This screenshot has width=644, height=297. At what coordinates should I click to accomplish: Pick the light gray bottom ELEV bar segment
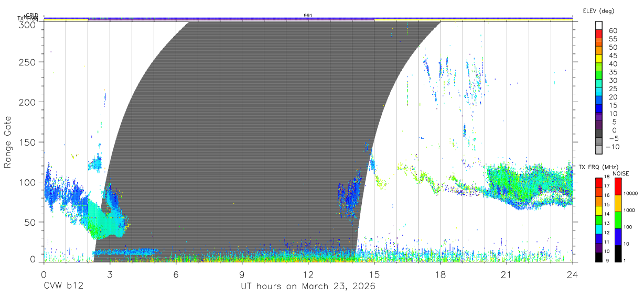tap(599, 149)
